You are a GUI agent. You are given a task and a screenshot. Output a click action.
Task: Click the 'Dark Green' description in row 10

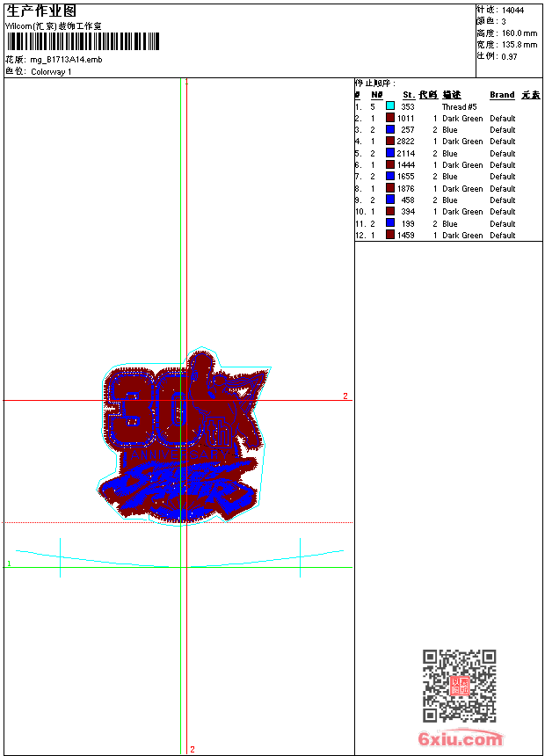(462, 212)
